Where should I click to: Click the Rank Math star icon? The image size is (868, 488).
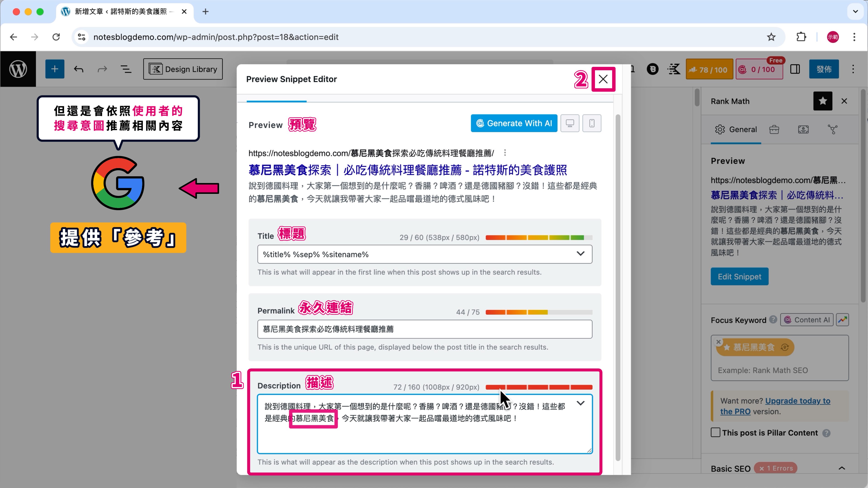[823, 101]
